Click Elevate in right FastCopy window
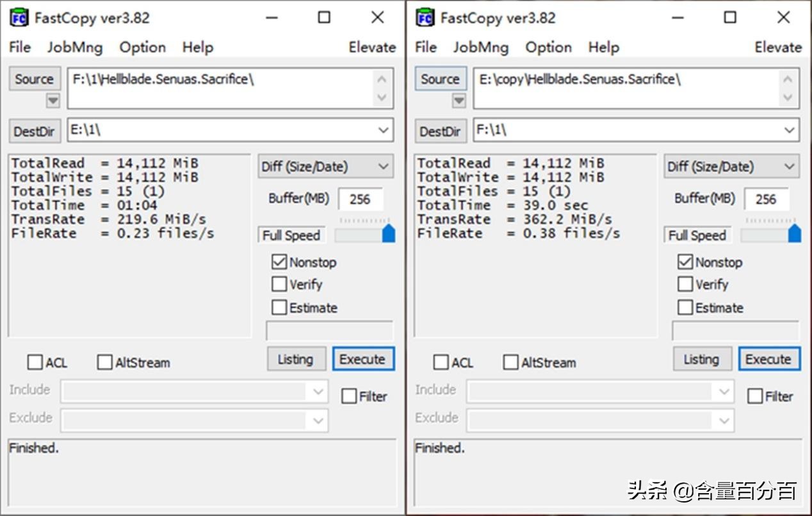The width and height of the screenshot is (812, 516). coord(778,47)
